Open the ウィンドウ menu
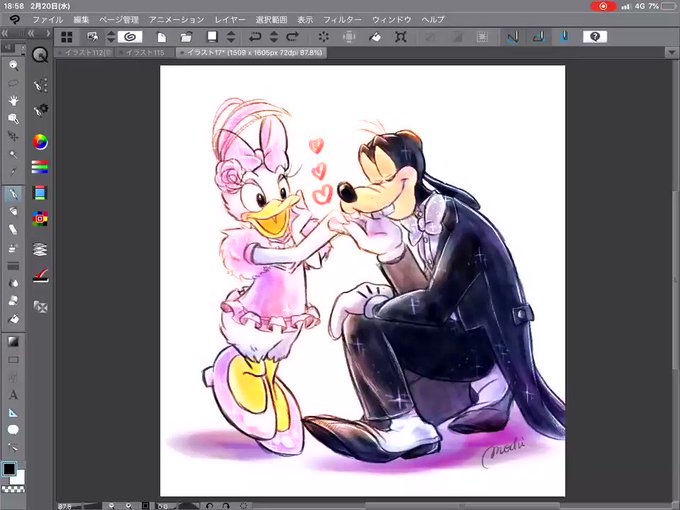 tap(392, 20)
